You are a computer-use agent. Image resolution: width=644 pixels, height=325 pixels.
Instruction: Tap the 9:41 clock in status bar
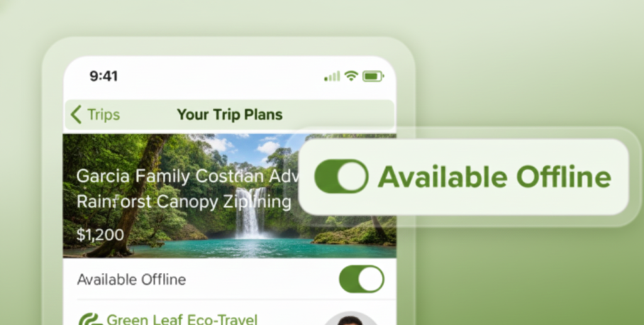[x=104, y=76]
